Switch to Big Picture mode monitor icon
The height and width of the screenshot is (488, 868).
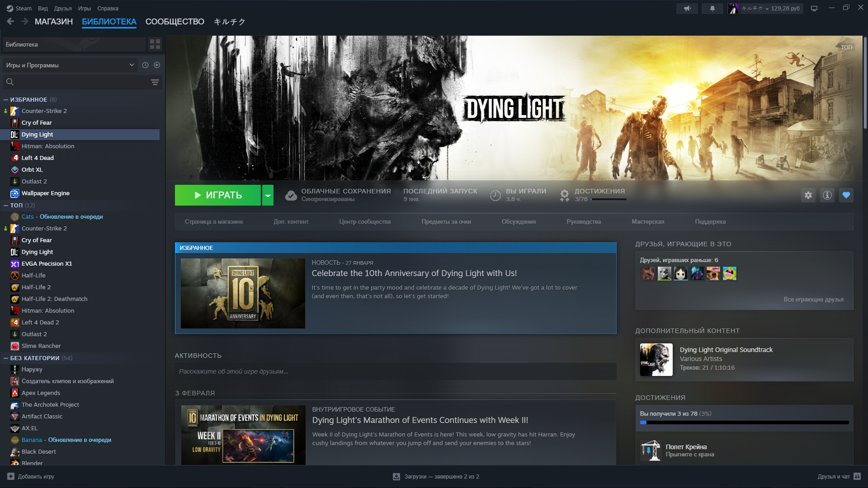(814, 8)
